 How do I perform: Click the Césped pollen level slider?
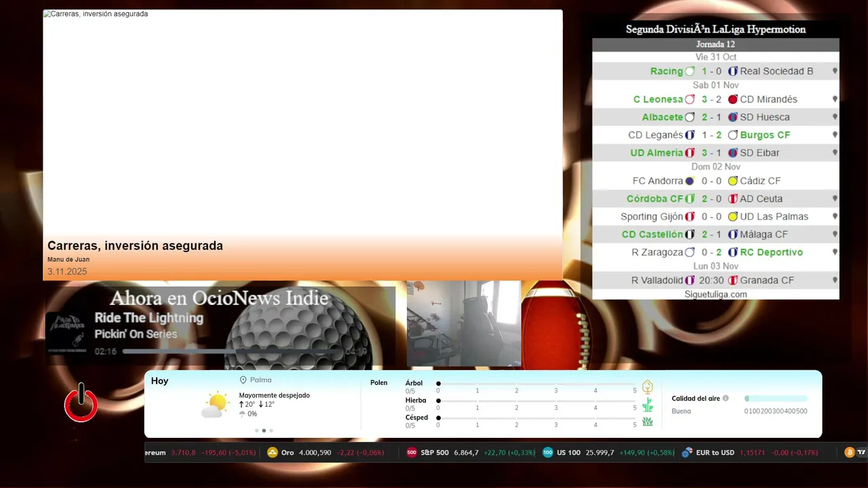click(x=536, y=418)
